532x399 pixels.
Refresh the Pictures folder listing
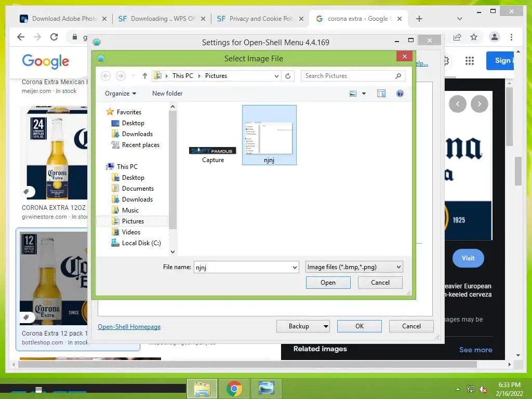click(288, 76)
